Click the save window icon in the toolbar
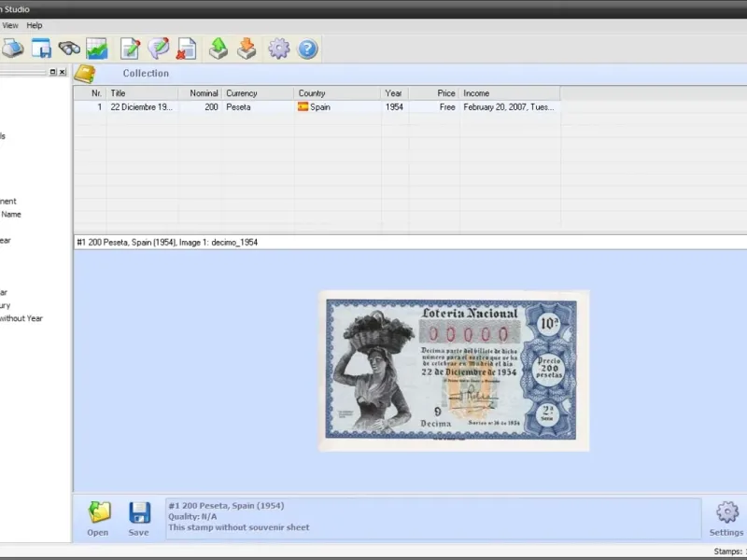The width and height of the screenshot is (747, 560). click(41, 49)
